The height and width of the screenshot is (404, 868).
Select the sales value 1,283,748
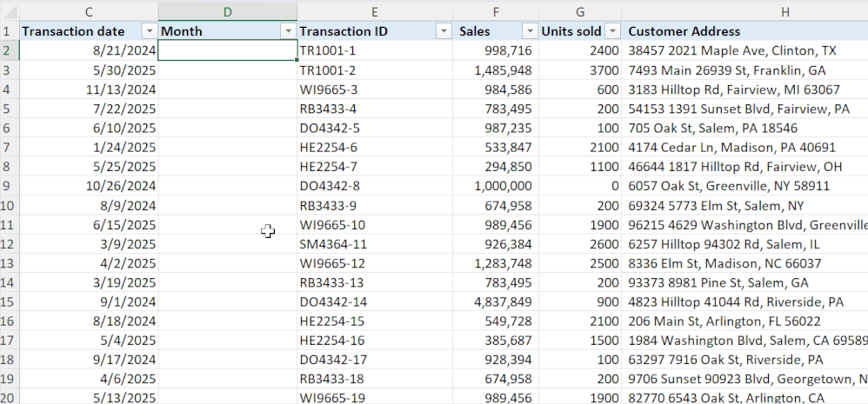pyautogui.click(x=496, y=263)
